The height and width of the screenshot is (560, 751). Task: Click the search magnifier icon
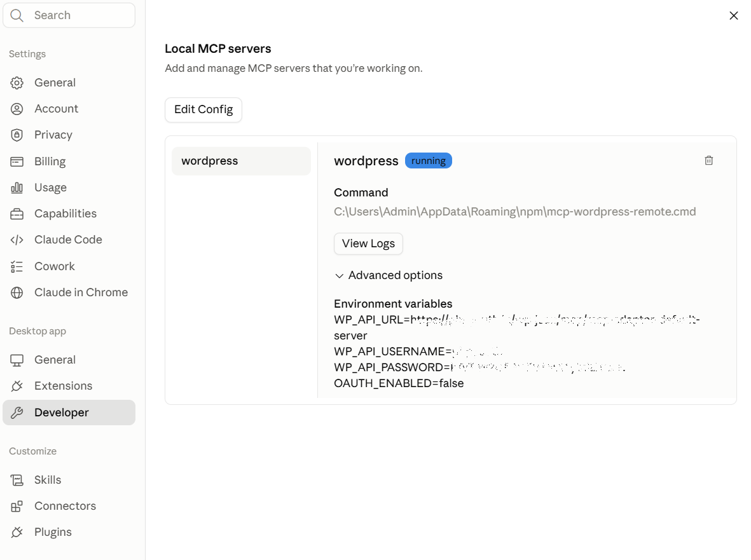[17, 15]
